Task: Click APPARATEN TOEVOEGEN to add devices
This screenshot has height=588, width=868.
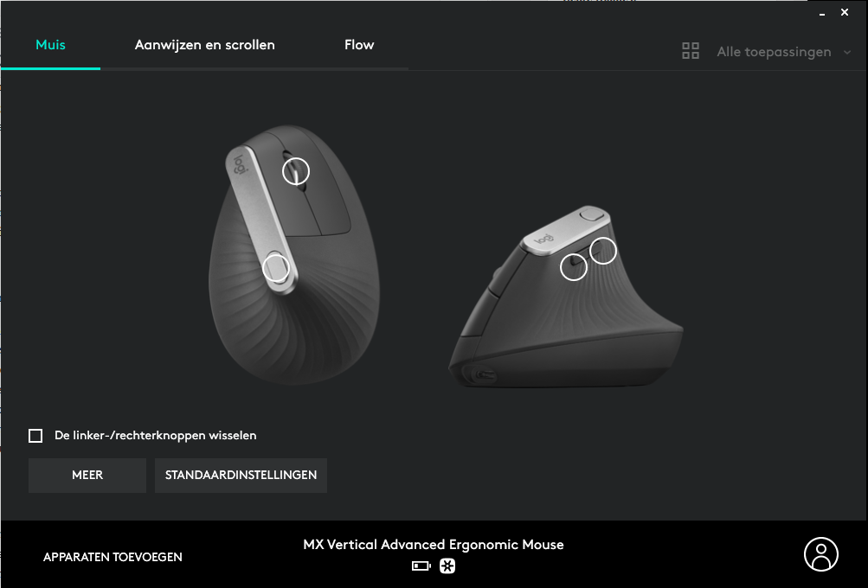Action: pyautogui.click(x=113, y=557)
